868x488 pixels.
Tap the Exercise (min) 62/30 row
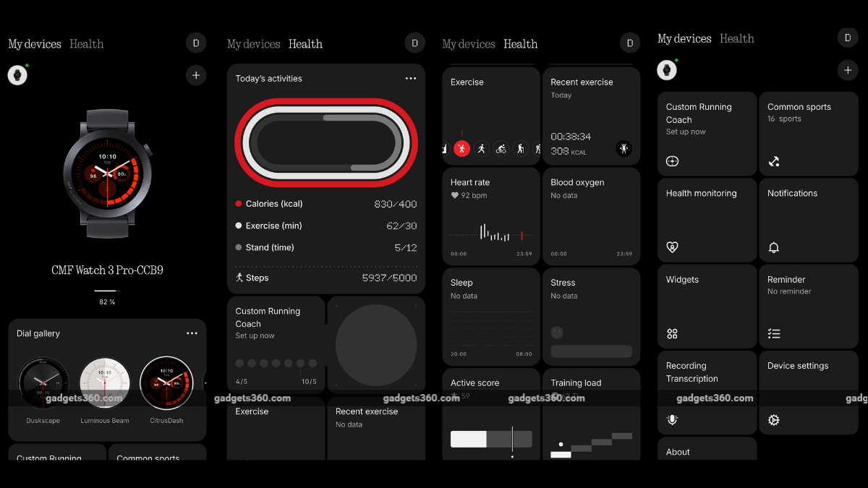coord(326,226)
